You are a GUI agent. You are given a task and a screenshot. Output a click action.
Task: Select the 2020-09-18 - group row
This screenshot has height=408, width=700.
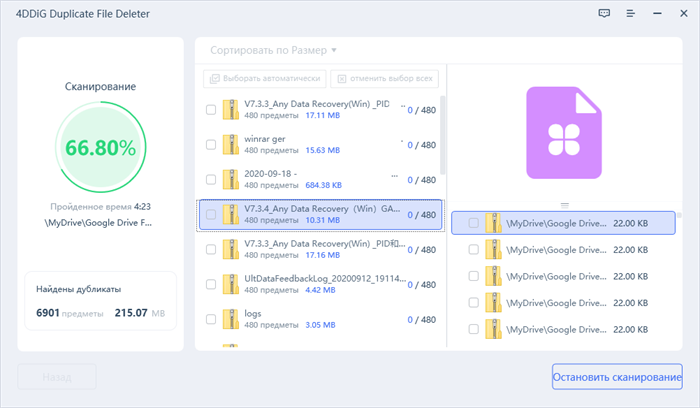[321, 179]
